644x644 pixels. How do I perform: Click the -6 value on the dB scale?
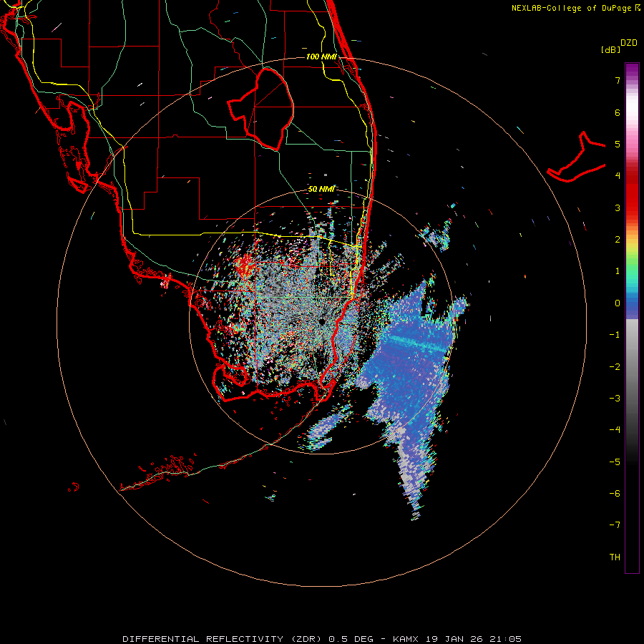615,494
